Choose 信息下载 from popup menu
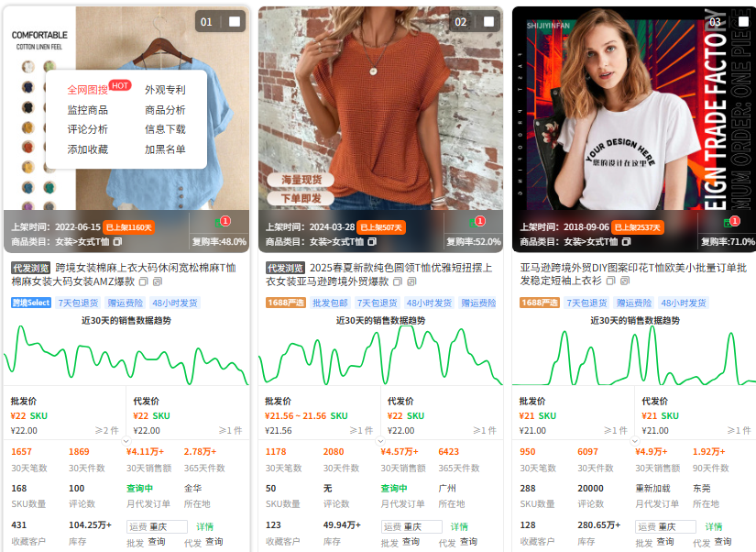Image resolution: width=756 pixels, height=552 pixels. [165, 129]
